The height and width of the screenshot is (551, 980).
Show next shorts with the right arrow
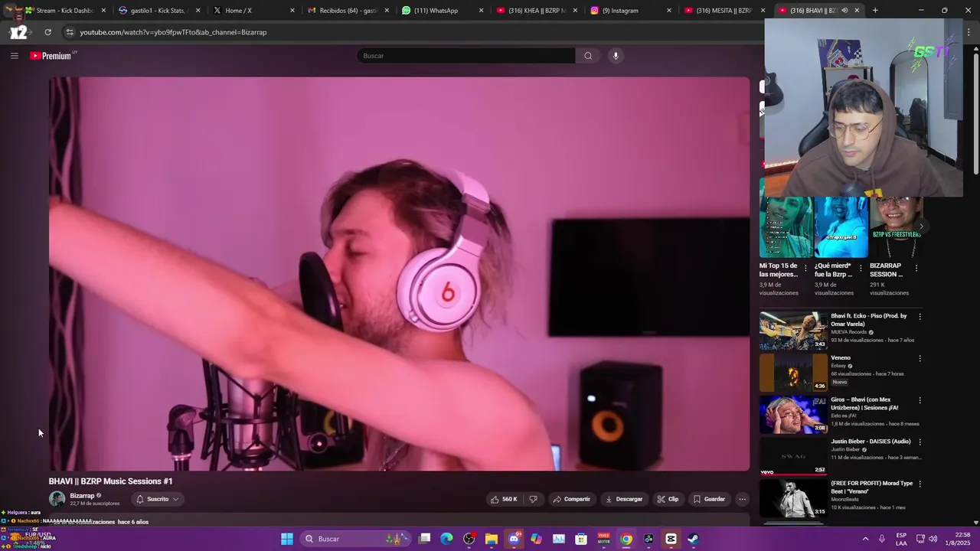(921, 227)
